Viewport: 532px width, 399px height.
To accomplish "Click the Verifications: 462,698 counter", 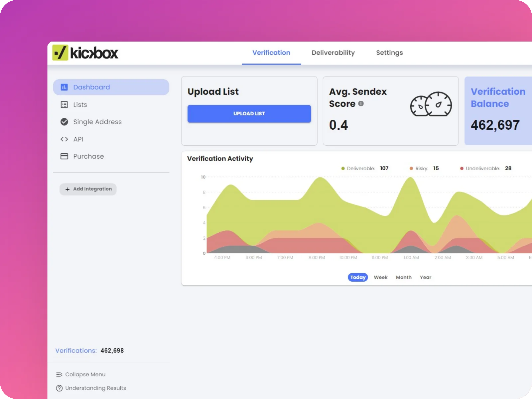I will click(x=89, y=350).
